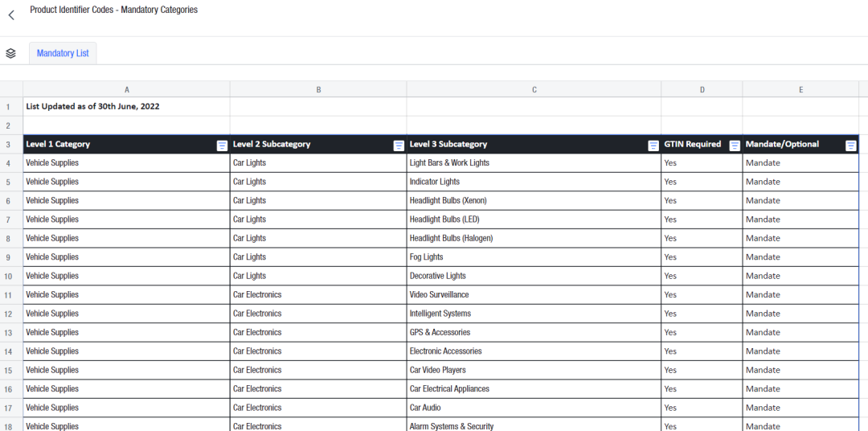868x431 pixels.
Task: Select the 'Light Bars & Work Lights' cell
Action: tap(534, 163)
